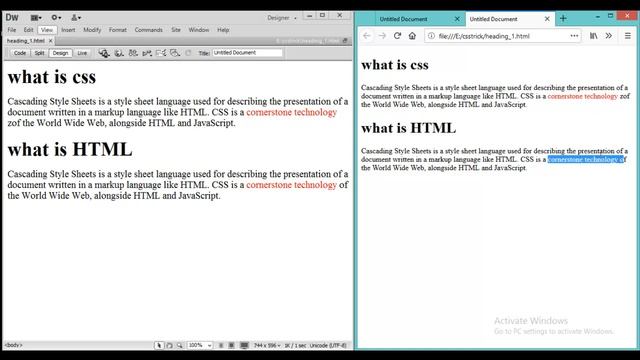Open the browser hamburger menu

click(x=628, y=36)
